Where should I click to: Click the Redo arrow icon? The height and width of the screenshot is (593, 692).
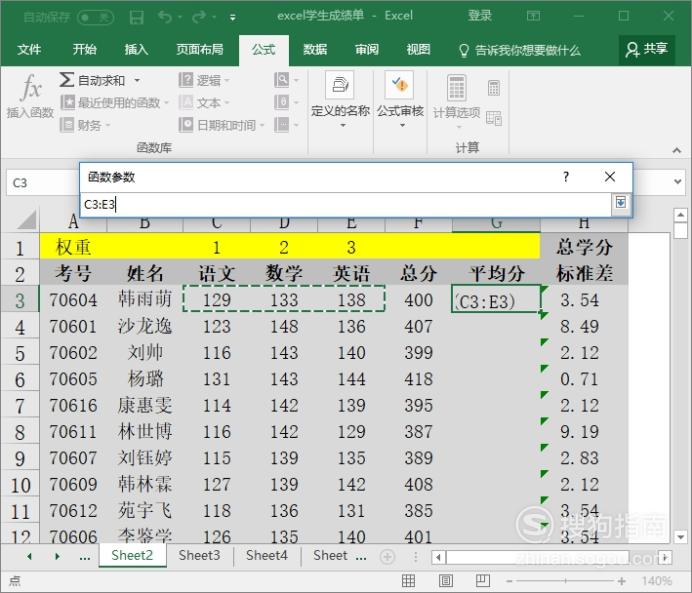tap(199, 17)
